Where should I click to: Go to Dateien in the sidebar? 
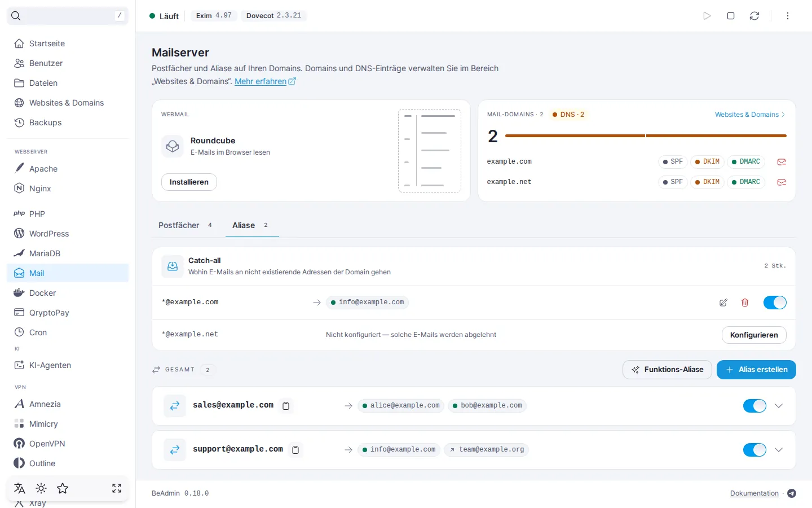point(68,83)
